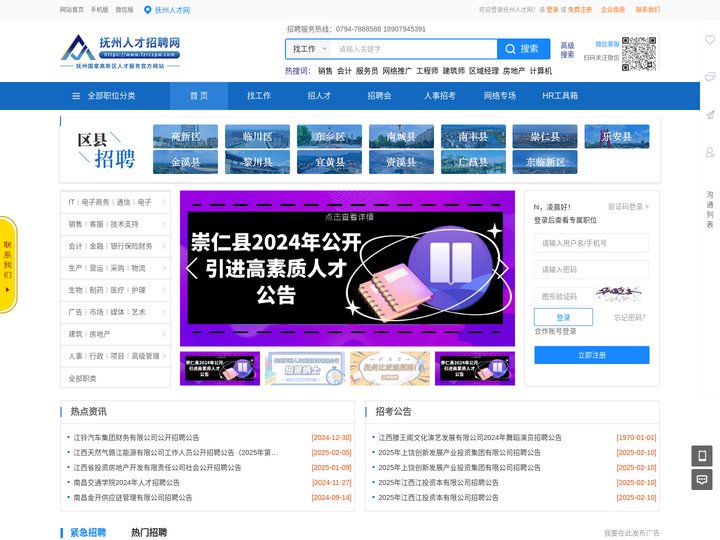The image size is (720, 540).
Task: Expand the IT 电子商务 通信 电子 category
Action: (x=115, y=202)
